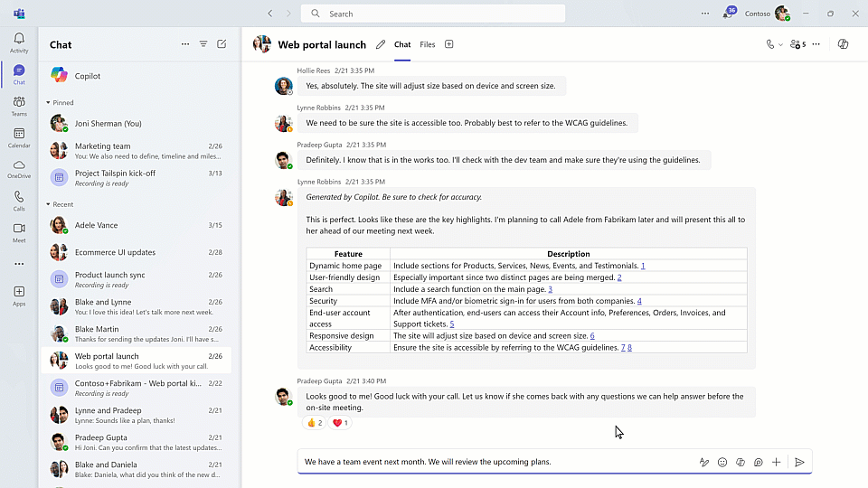Open the emoji picker in the message box

[722, 462]
